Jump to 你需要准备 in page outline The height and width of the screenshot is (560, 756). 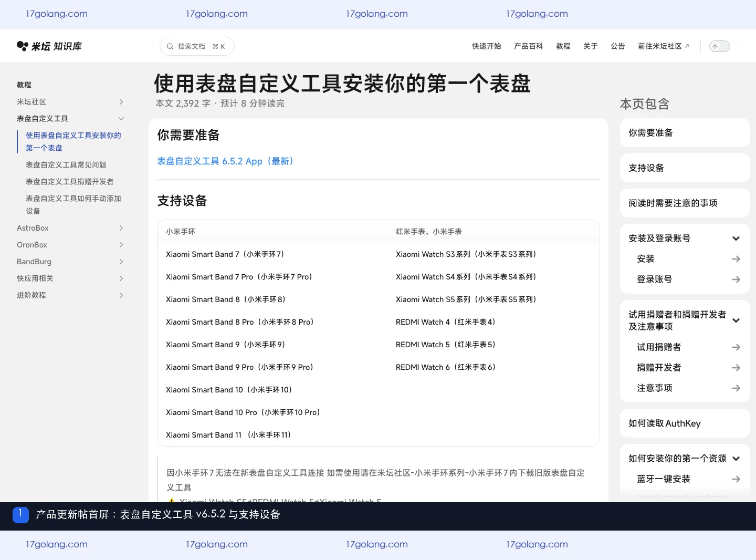685,133
